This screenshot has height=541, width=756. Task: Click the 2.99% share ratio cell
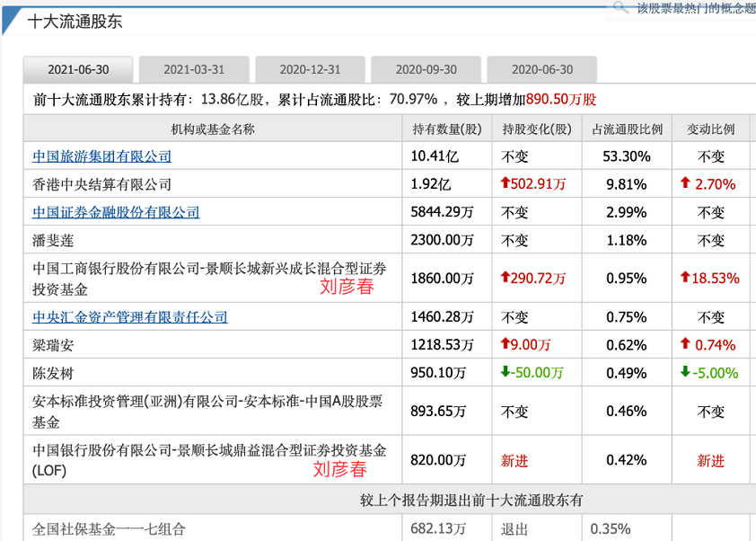[x=627, y=212]
